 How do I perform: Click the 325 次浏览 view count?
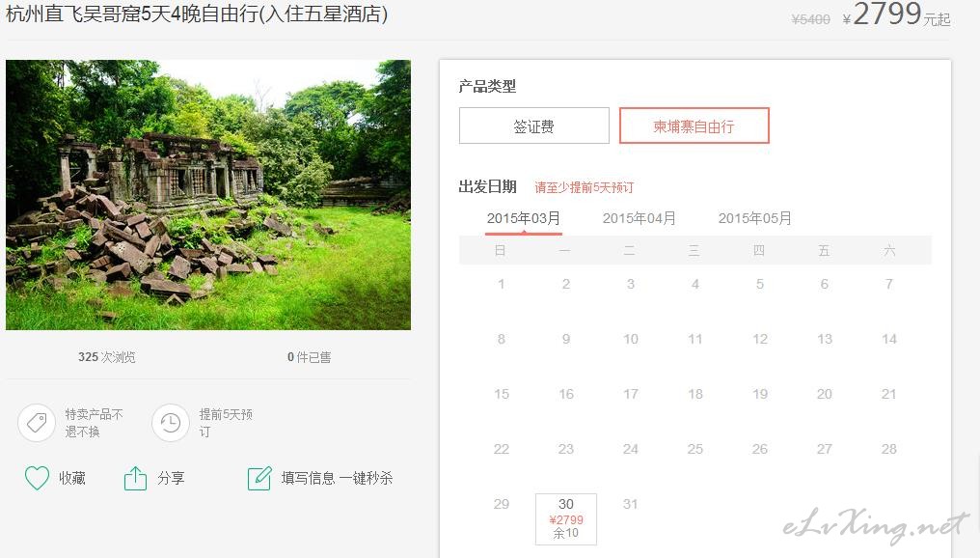[x=107, y=357]
